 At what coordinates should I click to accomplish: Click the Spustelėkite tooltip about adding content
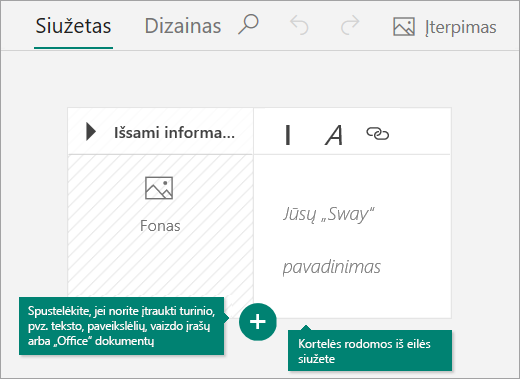(x=122, y=326)
